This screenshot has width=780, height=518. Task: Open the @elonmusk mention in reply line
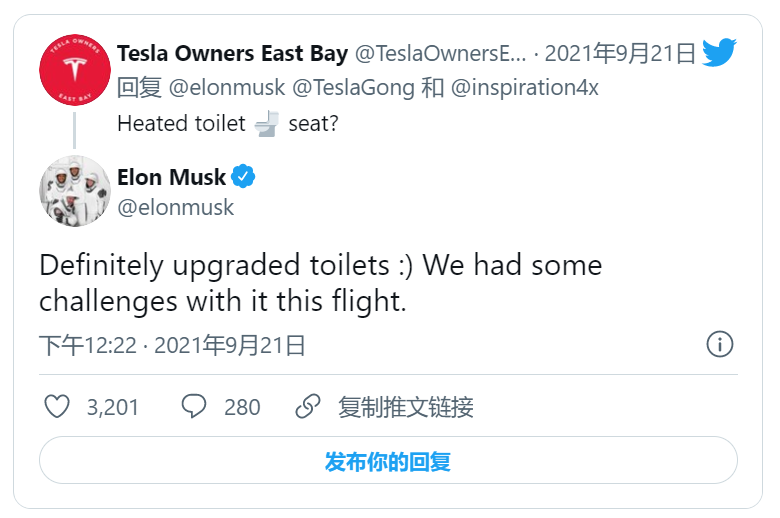click(226, 88)
